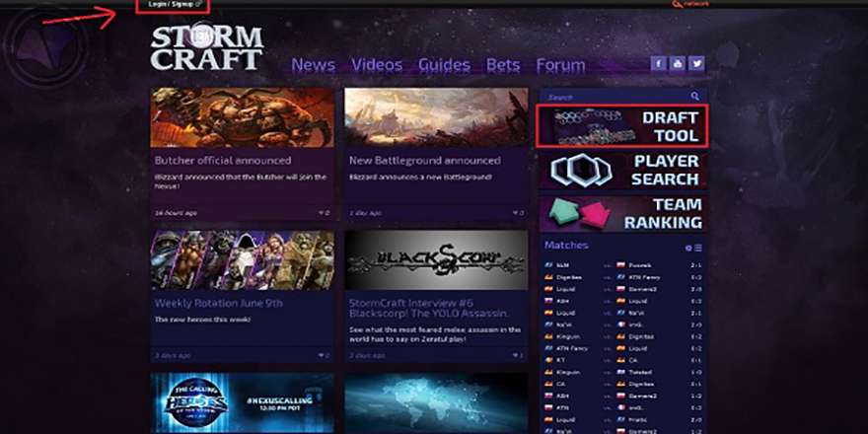The height and width of the screenshot is (434, 868).
Task: Open the StormCraft Facebook page icon
Action: 658,64
